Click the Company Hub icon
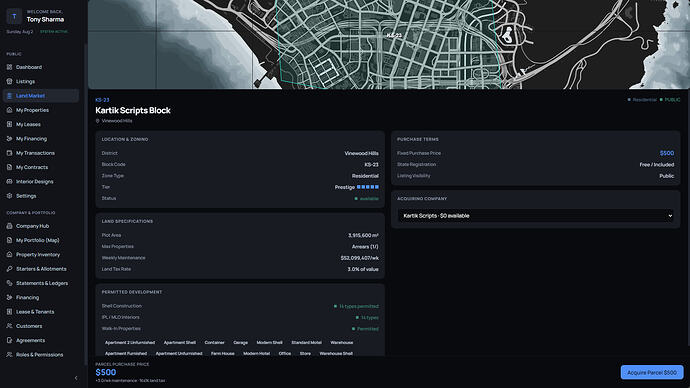 click(x=9, y=226)
